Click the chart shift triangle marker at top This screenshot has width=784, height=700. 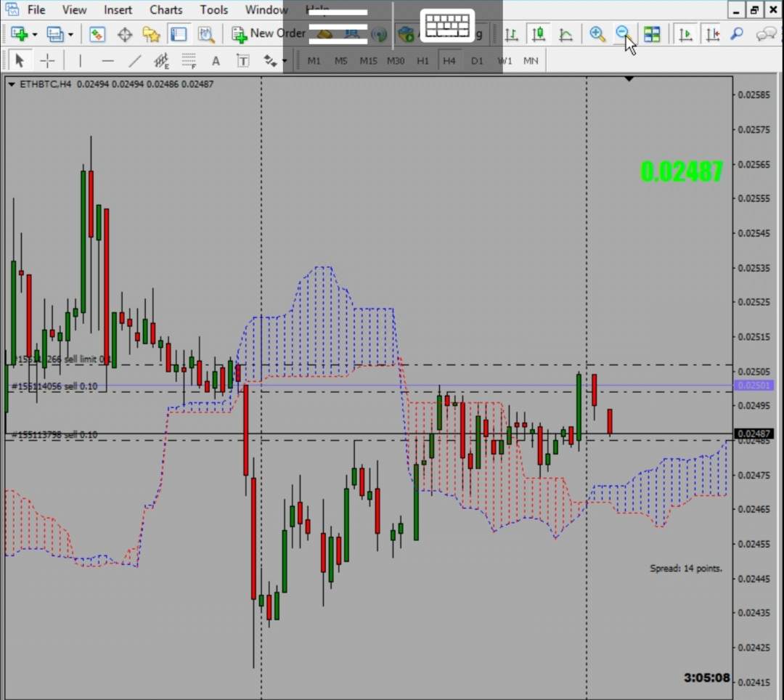point(629,78)
